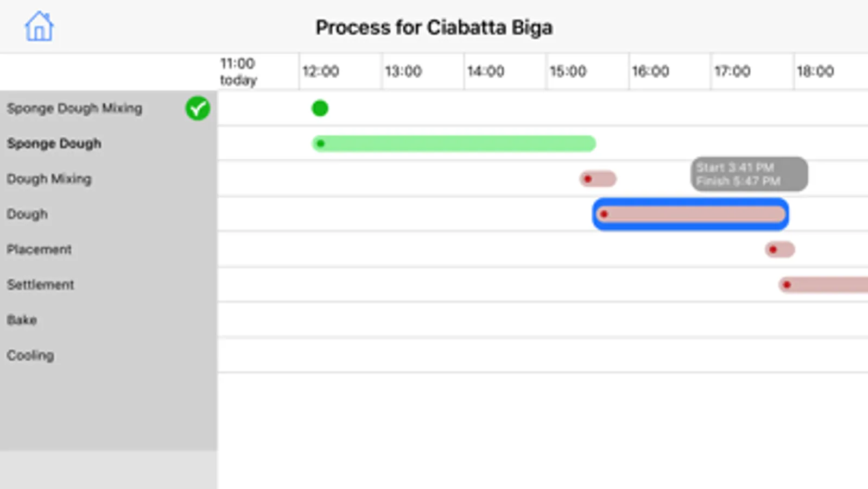Toggle the Sponge Dough Mixing green checkmark
Image resolution: width=868 pixels, height=489 pixels.
(x=198, y=108)
